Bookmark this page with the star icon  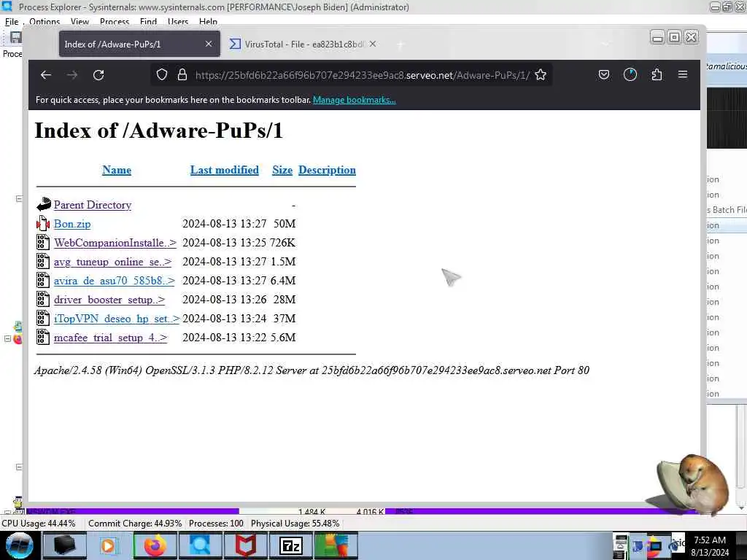tap(541, 75)
